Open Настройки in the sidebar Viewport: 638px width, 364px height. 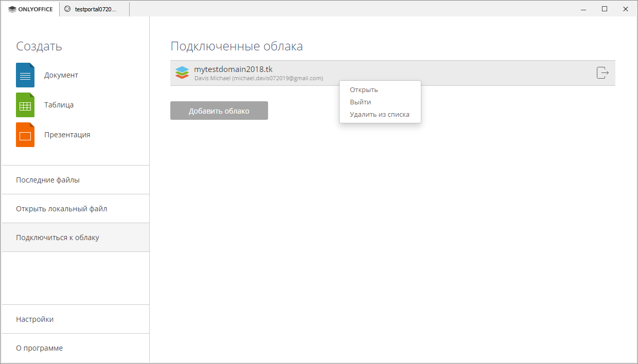click(x=76, y=319)
